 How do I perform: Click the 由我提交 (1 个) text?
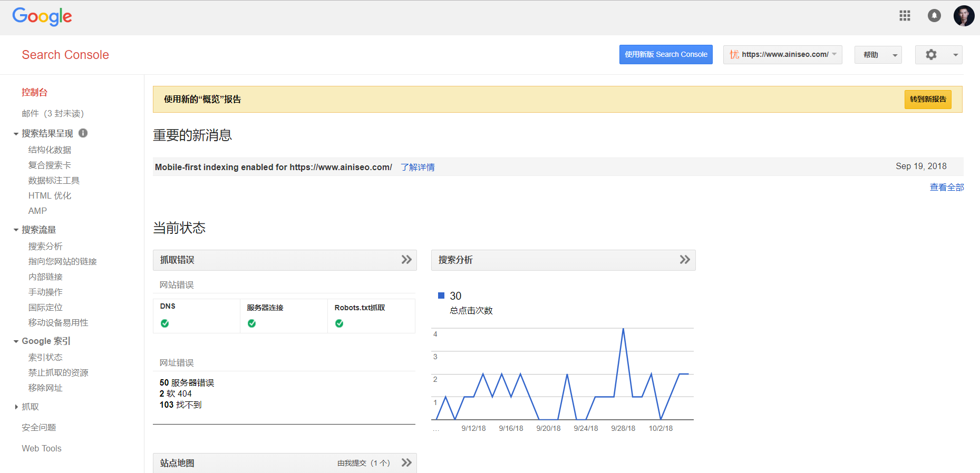[x=364, y=463]
